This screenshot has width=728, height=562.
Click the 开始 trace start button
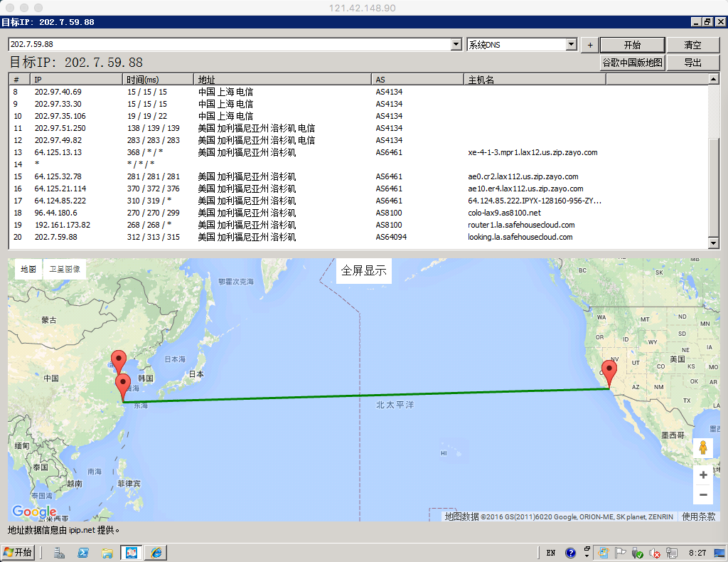632,45
